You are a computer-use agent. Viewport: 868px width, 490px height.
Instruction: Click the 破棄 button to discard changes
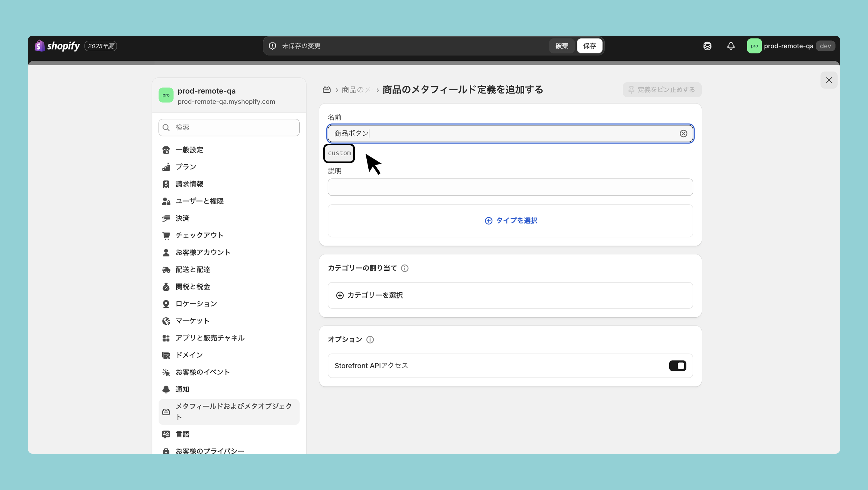(561, 46)
